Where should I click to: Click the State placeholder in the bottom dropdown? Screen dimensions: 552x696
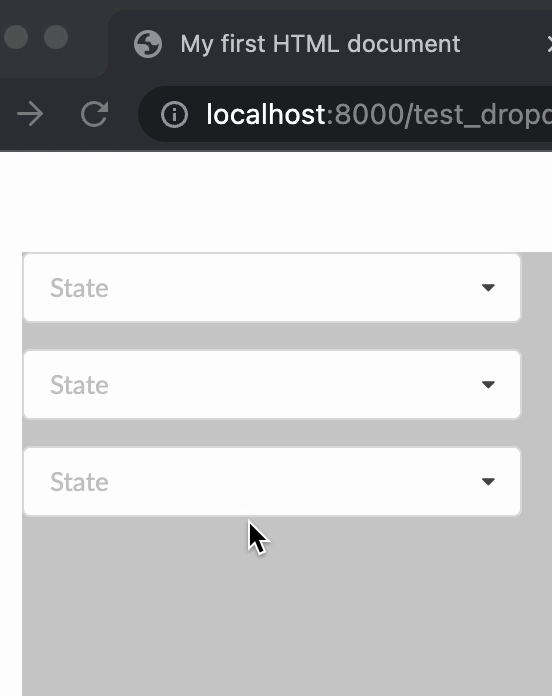tap(79, 482)
